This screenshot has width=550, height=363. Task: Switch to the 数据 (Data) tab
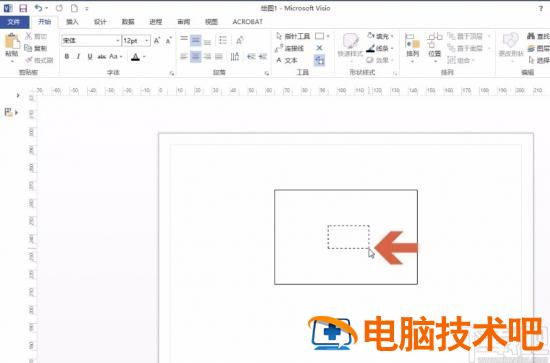click(x=128, y=22)
